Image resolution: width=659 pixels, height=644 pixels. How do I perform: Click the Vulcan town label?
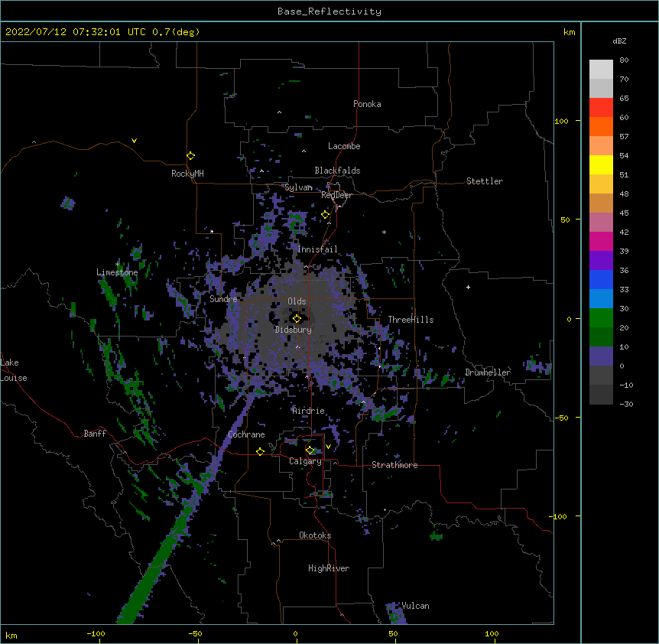[x=415, y=606]
